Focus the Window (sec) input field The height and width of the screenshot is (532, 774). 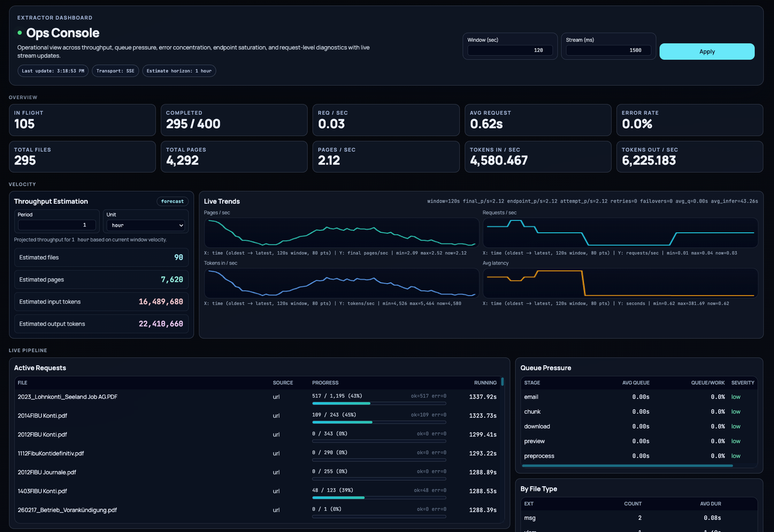click(510, 50)
